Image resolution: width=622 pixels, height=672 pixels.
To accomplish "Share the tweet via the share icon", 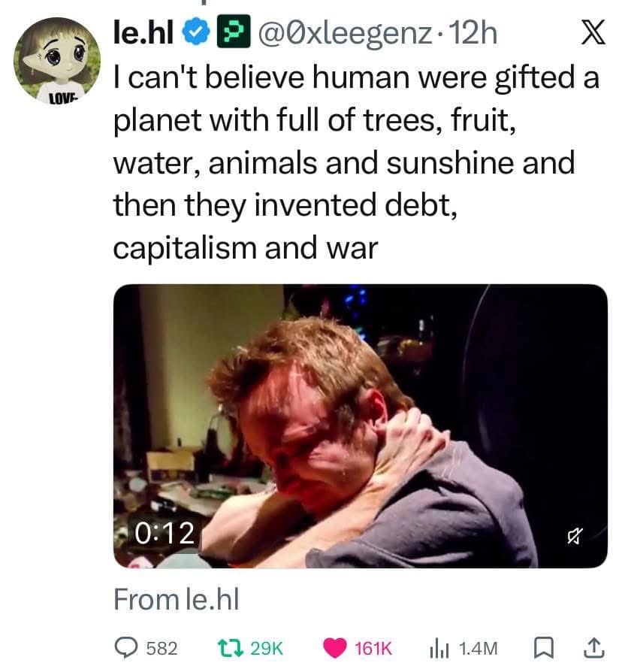I will pyautogui.click(x=593, y=647).
